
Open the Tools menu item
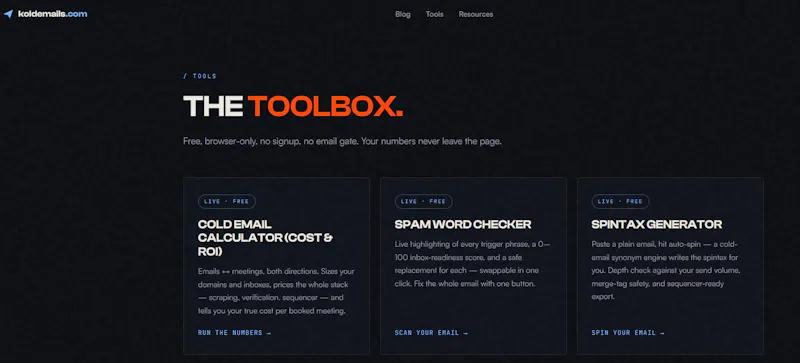[x=435, y=14]
